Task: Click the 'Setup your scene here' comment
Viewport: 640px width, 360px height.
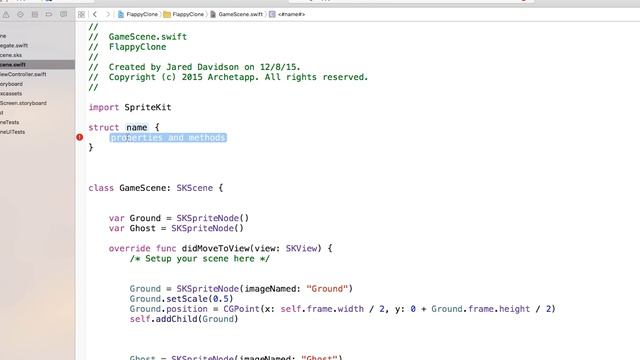Action: point(200,258)
